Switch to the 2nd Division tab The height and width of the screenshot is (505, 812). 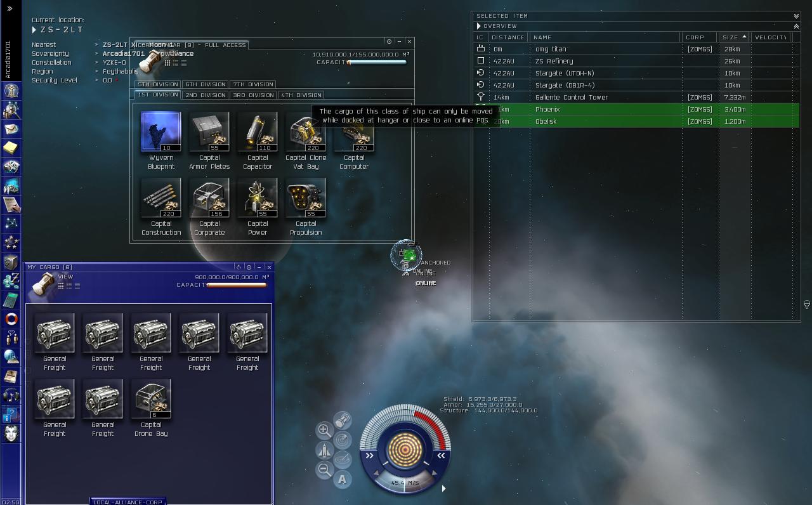coord(206,95)
